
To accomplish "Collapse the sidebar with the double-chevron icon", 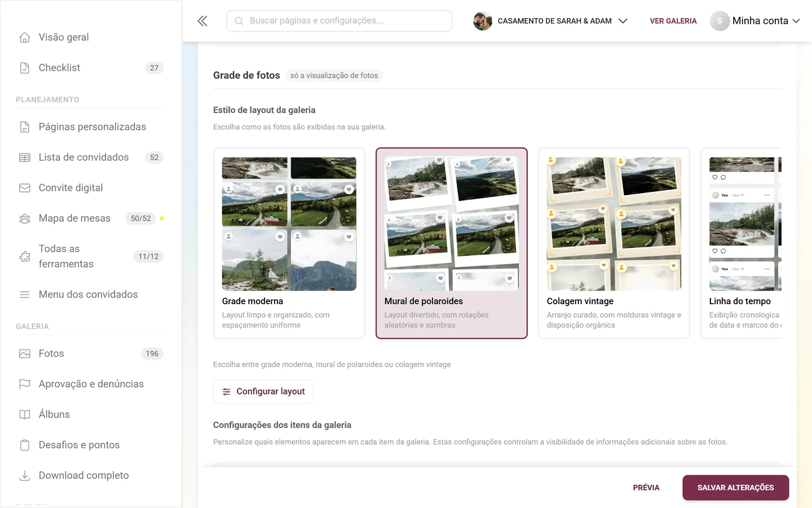I will tap(202, 21).
